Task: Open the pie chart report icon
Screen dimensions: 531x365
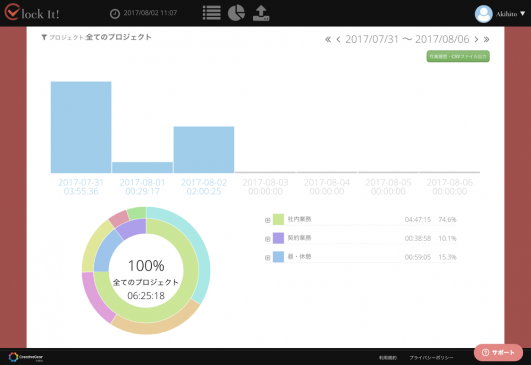Action: click(x=236, y=13)
